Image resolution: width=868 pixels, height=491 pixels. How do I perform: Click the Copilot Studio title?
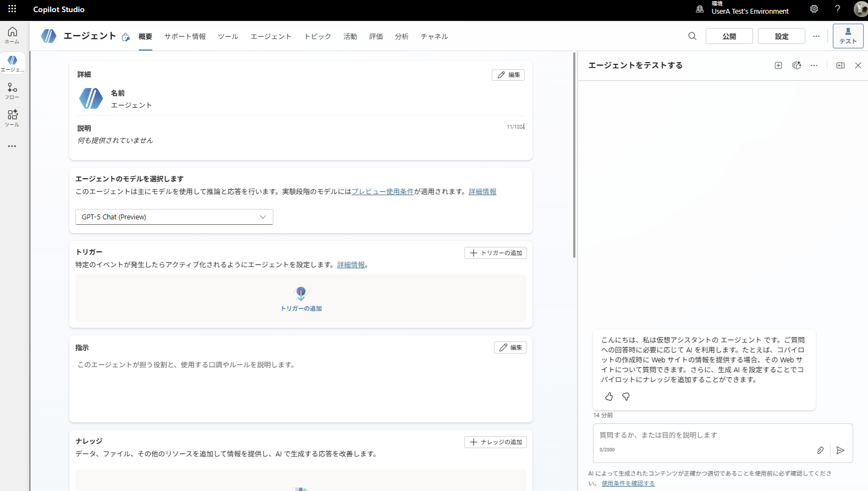[x=59, y=9]
